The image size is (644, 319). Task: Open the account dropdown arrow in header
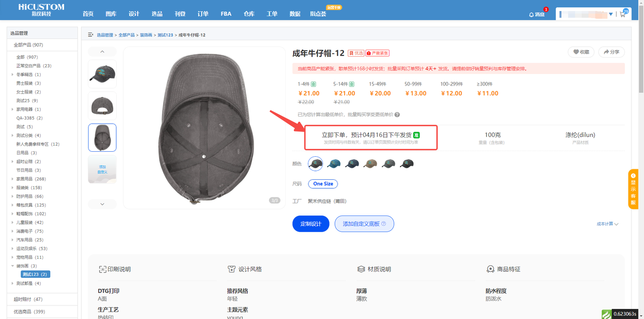(611, 14)
